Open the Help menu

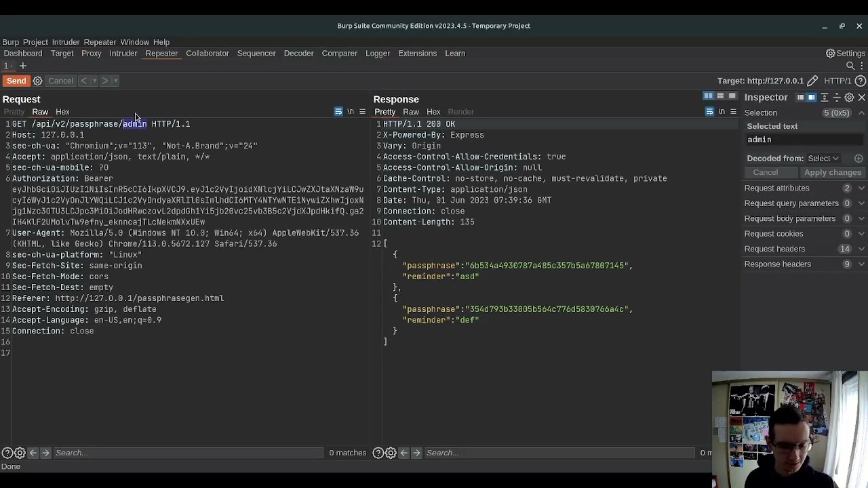click(161, 42)
